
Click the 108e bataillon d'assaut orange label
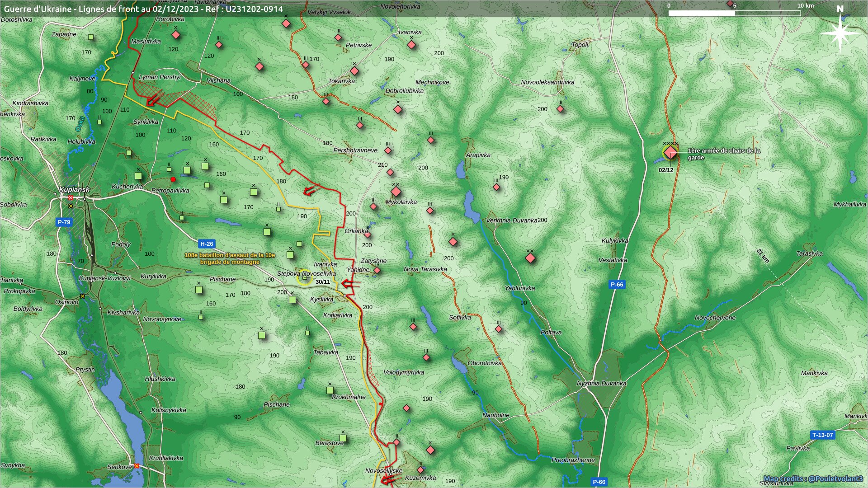230,258
